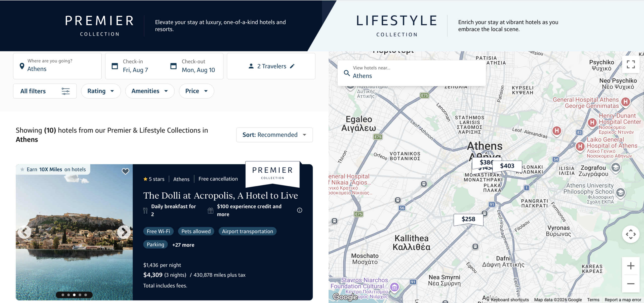This screenshot has width=644, height=303.
Task: Click the hotel photo of the Acropolis
Action: point(74,232)
